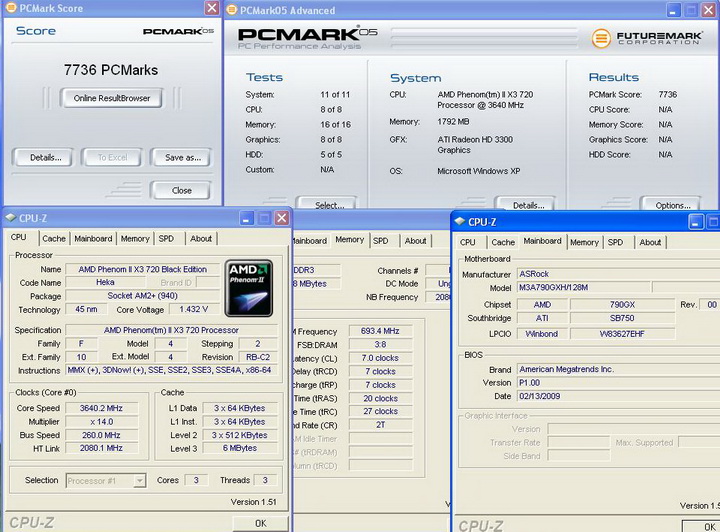Click the AMD Phenom II processor logo
The image size is (720, 532).
coord(248,288)
